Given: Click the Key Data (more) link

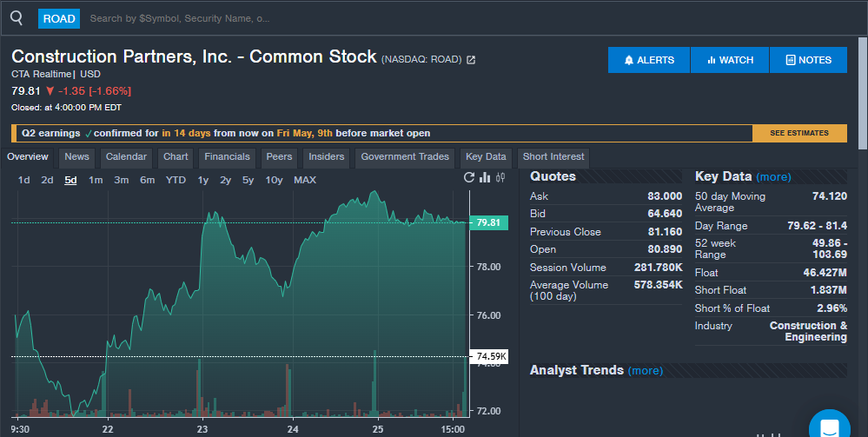Looking at the screenshot, I should tap(773, 177).
